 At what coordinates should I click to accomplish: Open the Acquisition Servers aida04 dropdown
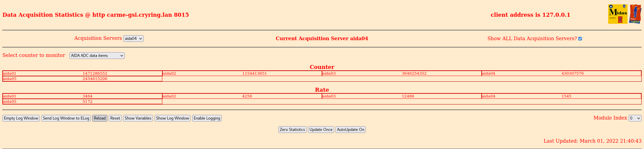point(133,39)
